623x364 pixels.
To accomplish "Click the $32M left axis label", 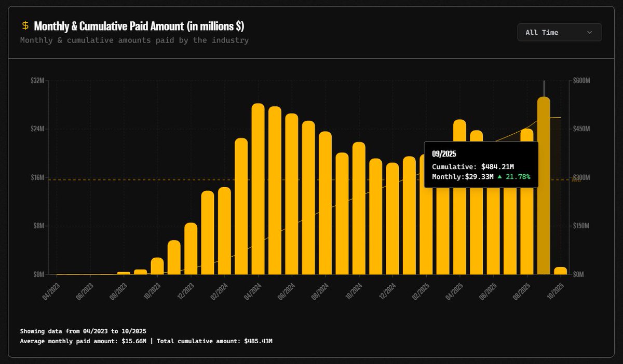I will [x=36, y=81].
